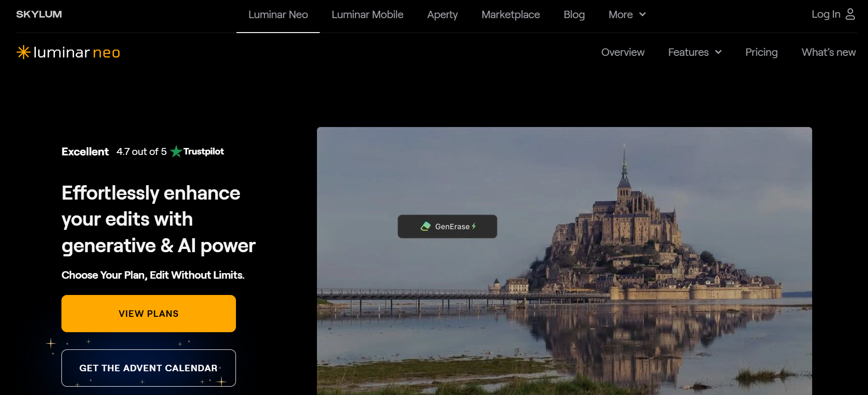Click the GenErase eraser icon
The width and height of the screenshot is (868, 395).
point(425,227)
